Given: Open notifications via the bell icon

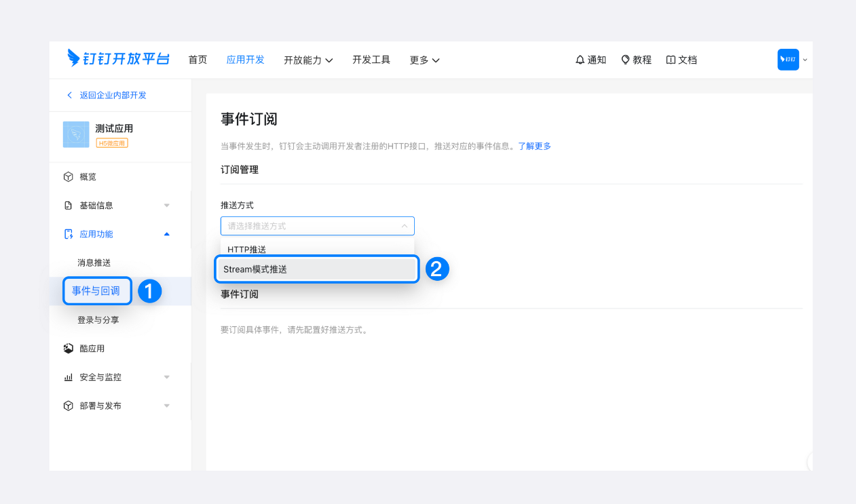Looking at the screenshot, I should (x=580, y=60).
